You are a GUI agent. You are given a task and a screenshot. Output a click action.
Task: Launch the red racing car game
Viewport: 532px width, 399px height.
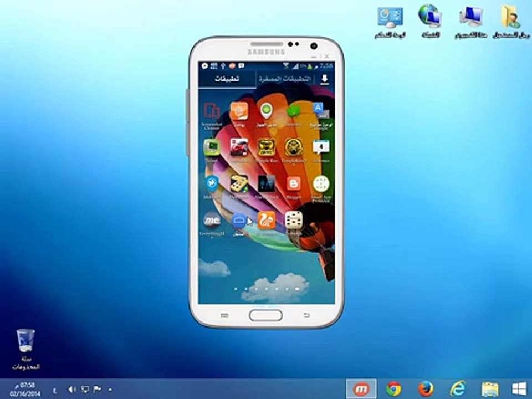coord(239,147)
